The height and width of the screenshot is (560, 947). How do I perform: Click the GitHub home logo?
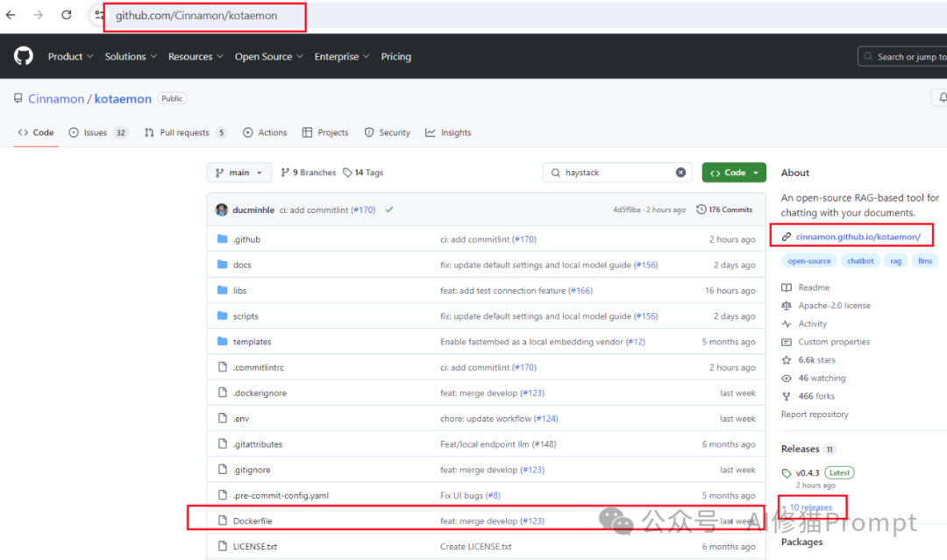pos(23,55)
